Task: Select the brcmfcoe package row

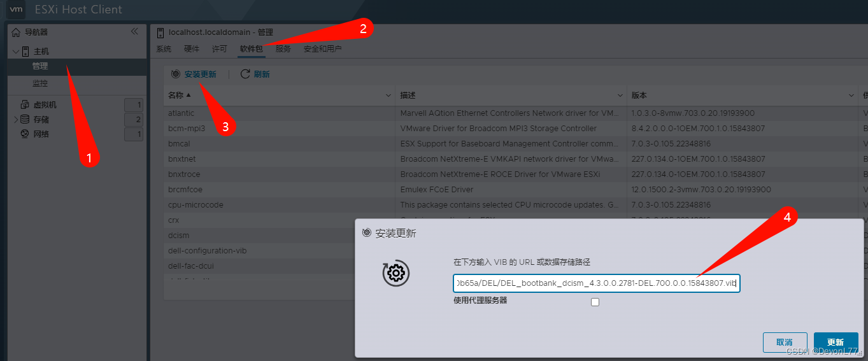Action: pos(515,190)
